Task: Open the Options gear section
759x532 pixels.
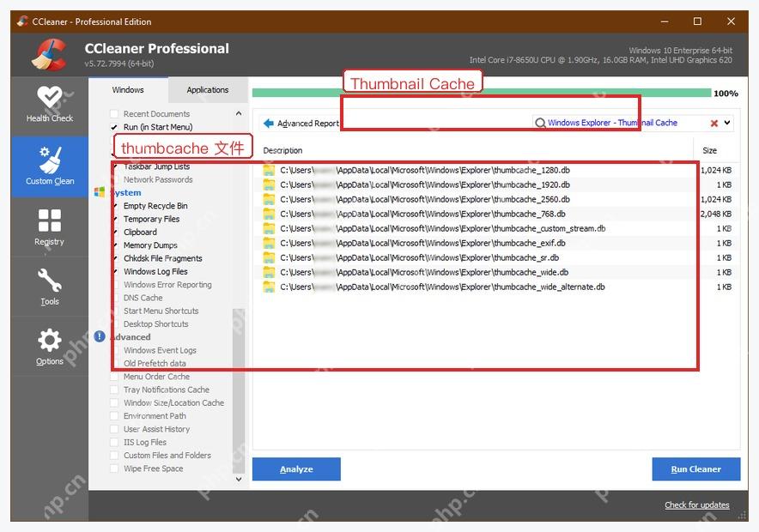Action: coord(50,347)
